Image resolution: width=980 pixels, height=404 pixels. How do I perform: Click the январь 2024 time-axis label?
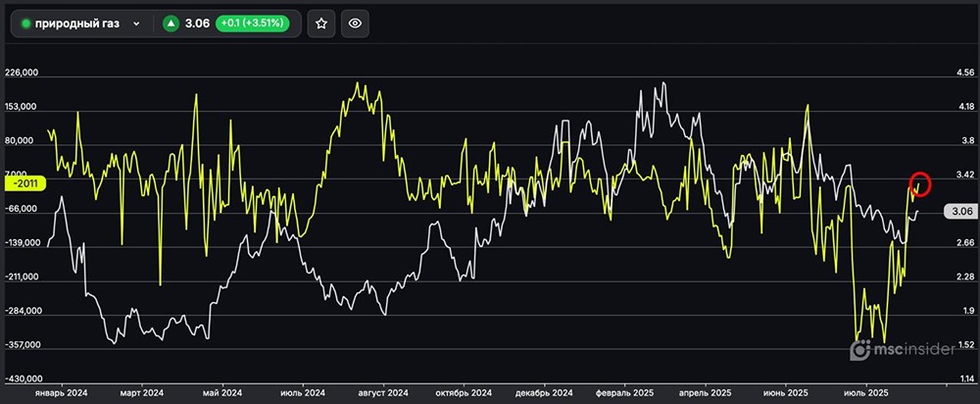pos(61,393)
